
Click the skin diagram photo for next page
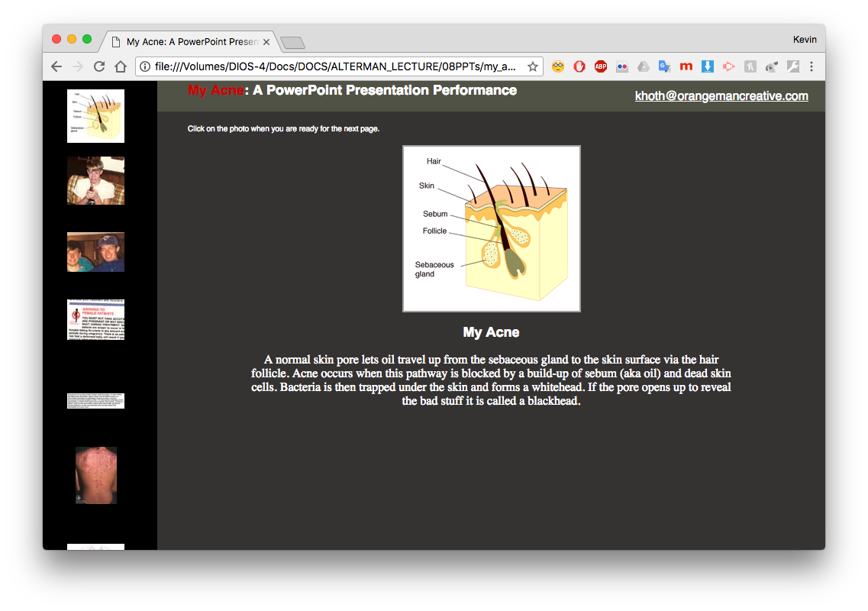(492, 229)
